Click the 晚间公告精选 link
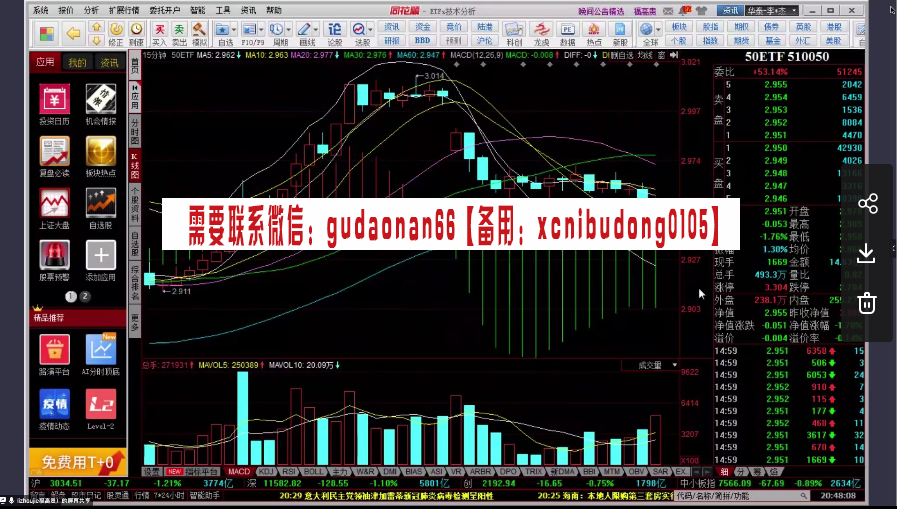 601,11
